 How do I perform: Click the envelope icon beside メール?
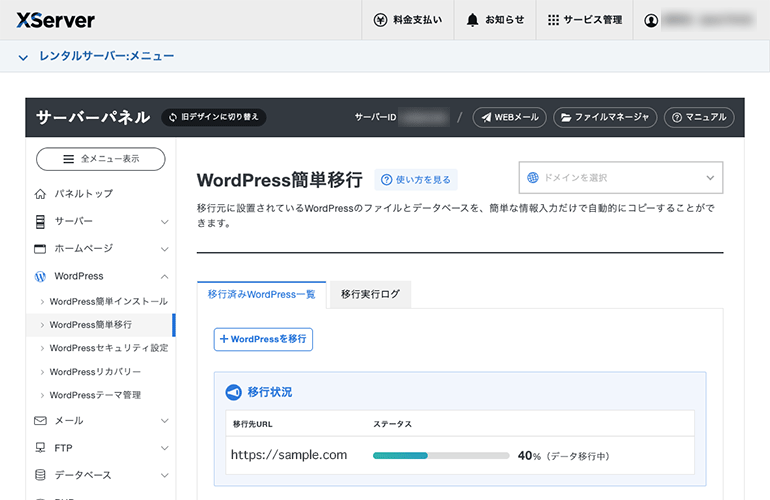(40, 420)
